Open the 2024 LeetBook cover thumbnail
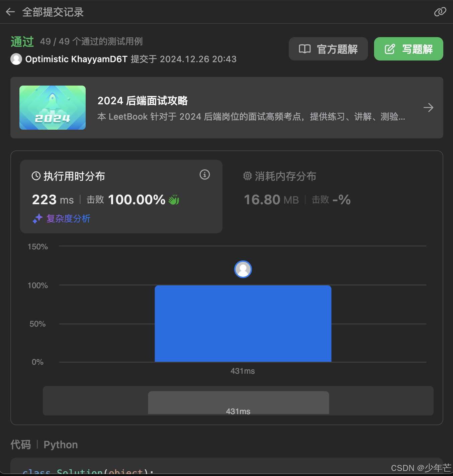 pyautogui.click(x=53, y=108)
